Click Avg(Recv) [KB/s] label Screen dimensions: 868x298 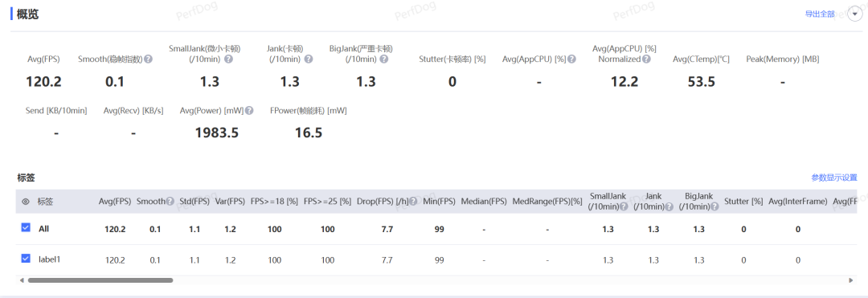point(133,111)
